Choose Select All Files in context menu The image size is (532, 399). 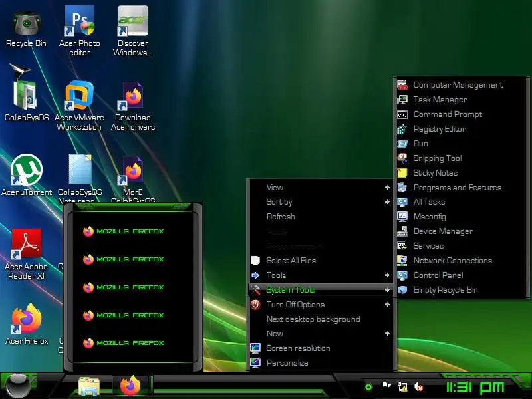(x=321, y=261)
